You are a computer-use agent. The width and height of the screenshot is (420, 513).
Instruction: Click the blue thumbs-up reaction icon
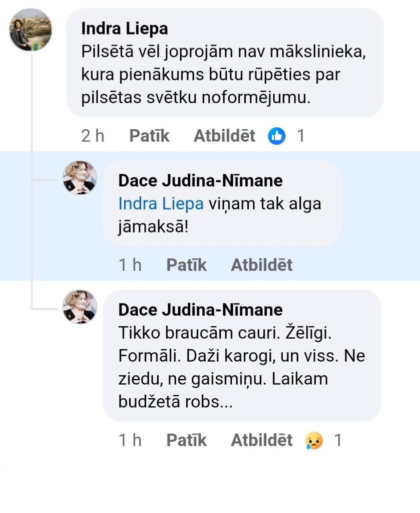click(276, 136)
